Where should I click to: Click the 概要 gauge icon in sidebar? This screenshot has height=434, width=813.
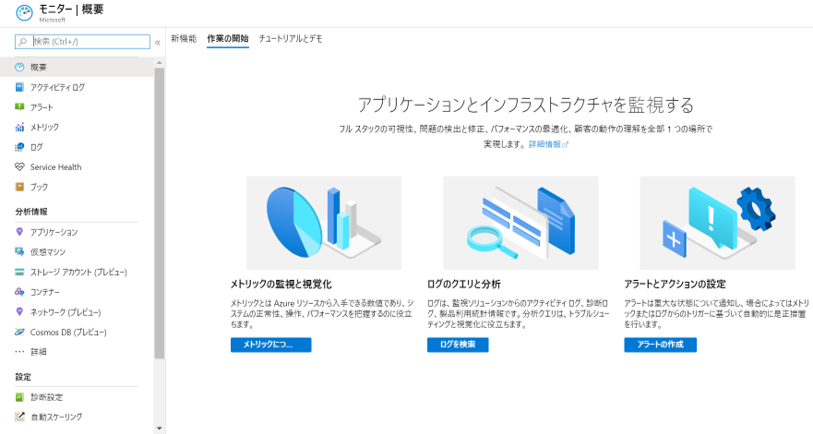pyautogui.click(x=19, y=67)
